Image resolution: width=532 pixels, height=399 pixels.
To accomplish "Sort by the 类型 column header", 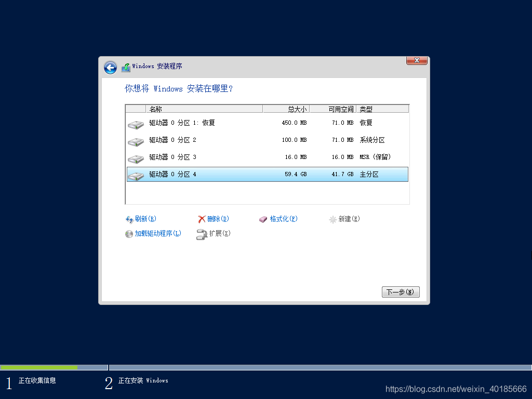I will pyautogui.click(x=382, y=109).
